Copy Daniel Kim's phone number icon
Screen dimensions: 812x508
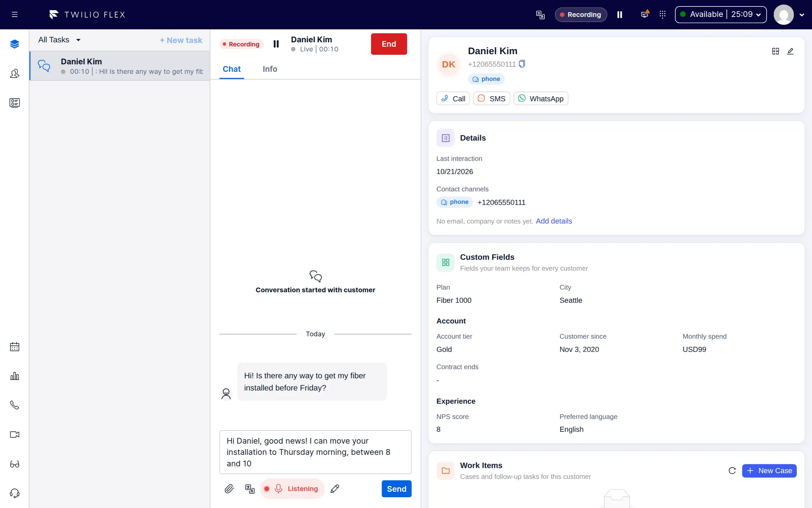pos(522,64)
